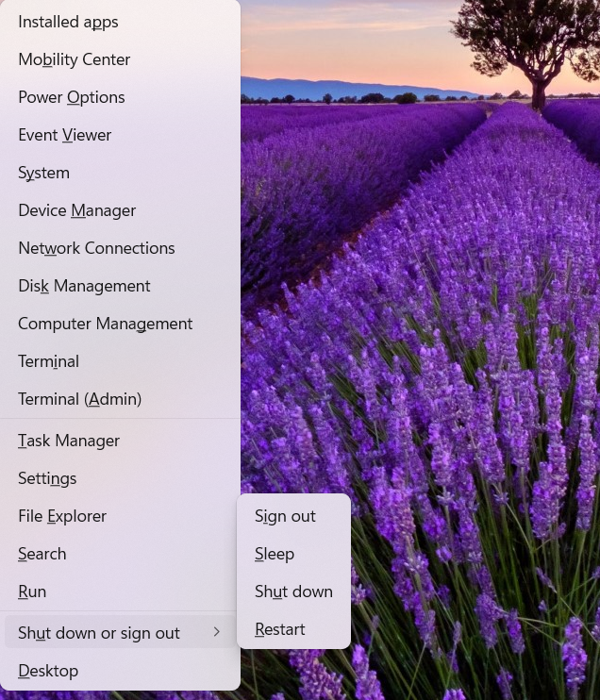Choose Search in the menu
The height and width of the screenshot is (700, 600).
(42, 554)
